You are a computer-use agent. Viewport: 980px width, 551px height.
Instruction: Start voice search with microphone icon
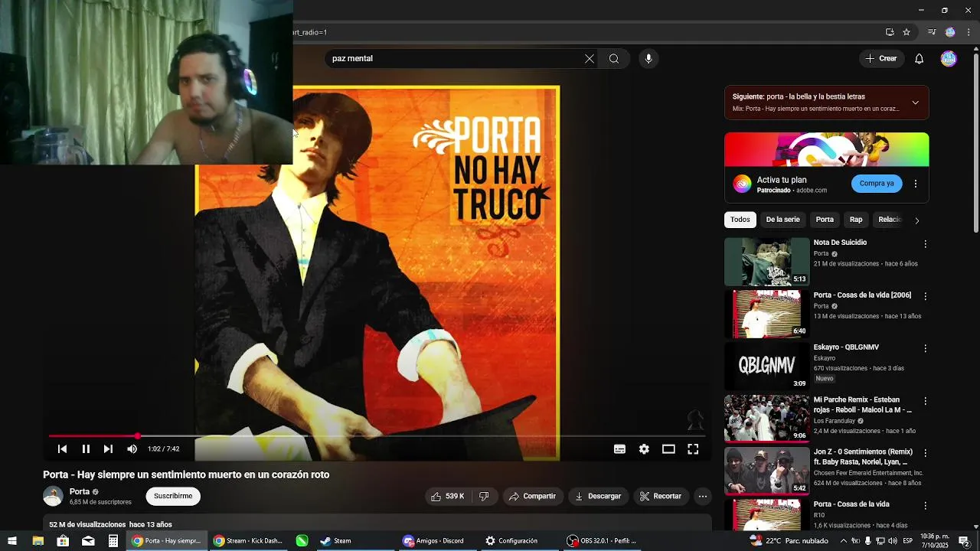[648, 59]
